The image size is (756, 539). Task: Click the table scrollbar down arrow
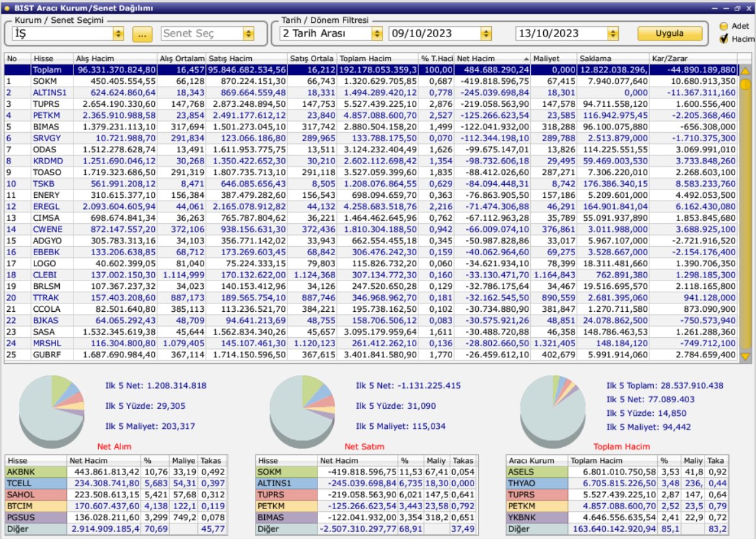(745, 356)
